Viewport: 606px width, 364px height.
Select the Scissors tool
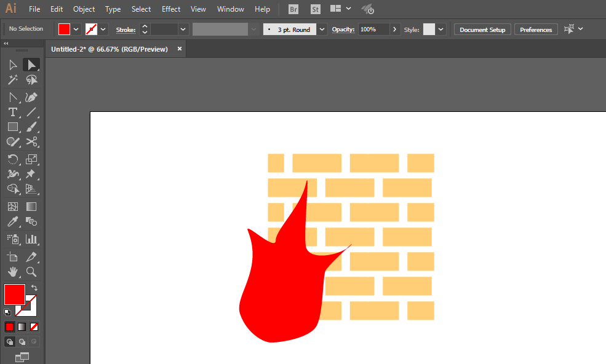[31, 142]
